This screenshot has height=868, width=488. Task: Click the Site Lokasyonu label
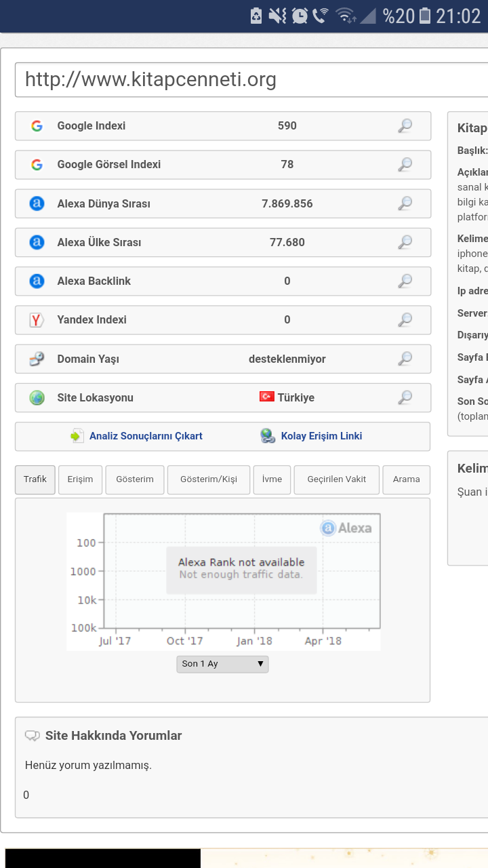click(x=96, y=397)
